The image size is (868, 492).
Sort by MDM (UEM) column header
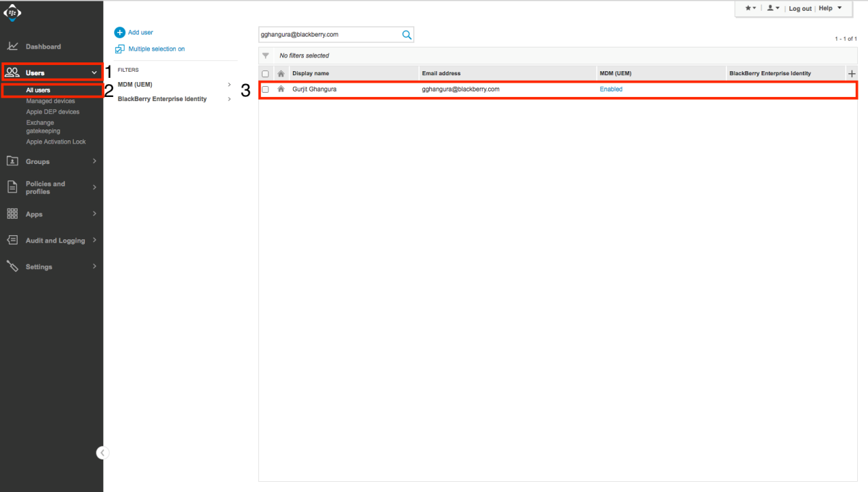pos(616,73)
